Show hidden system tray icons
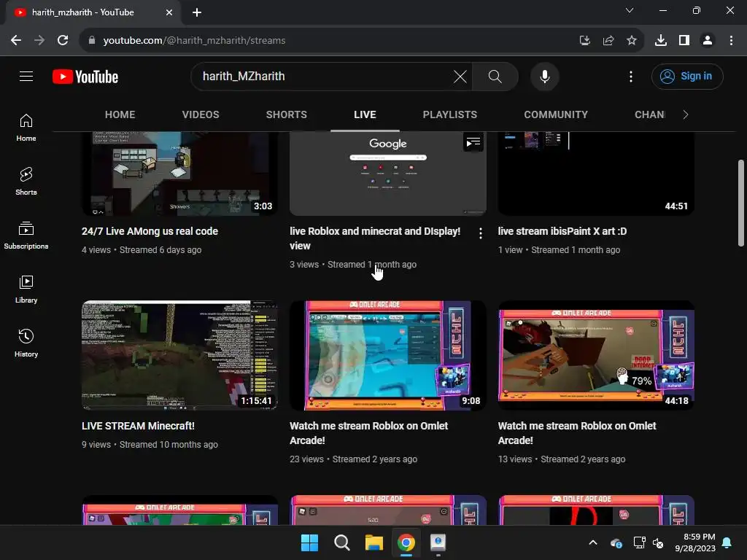The image size is (747, 560). pos(593,542)
